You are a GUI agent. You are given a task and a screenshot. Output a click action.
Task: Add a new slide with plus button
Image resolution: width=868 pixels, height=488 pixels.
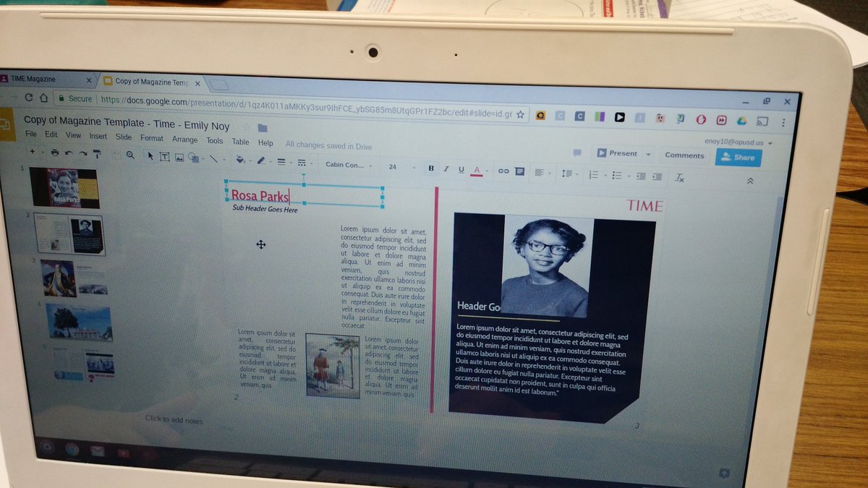[x=32, y=152]
